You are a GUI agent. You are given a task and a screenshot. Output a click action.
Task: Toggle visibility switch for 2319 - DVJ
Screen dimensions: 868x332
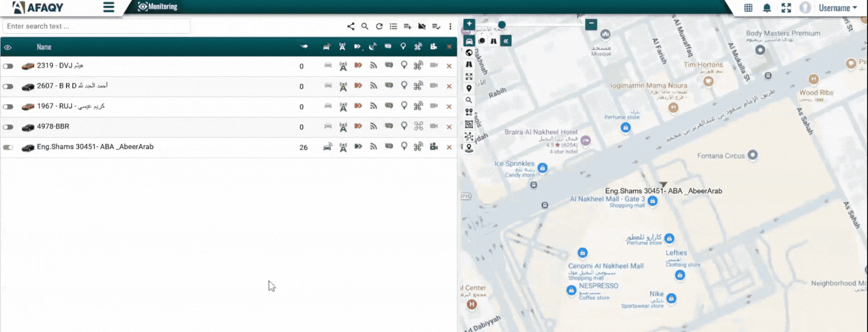8,66
